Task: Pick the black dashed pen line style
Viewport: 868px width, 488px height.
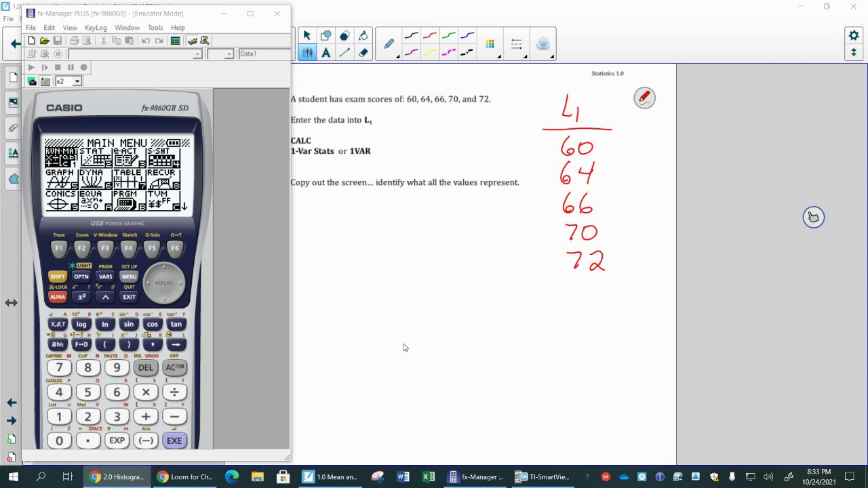Action: coord(467,52)
